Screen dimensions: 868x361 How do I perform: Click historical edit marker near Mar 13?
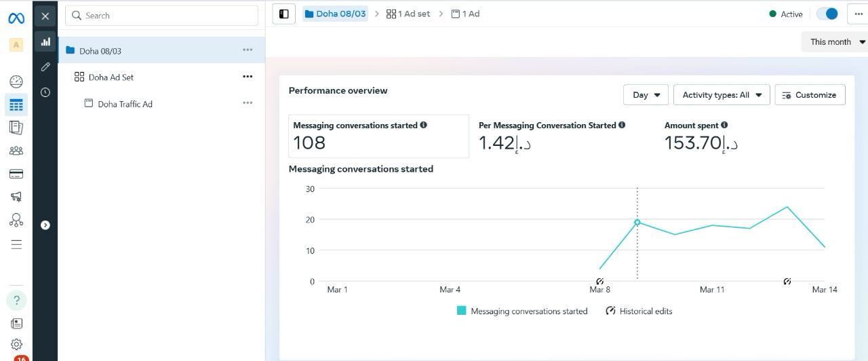(x=787, y=281)
